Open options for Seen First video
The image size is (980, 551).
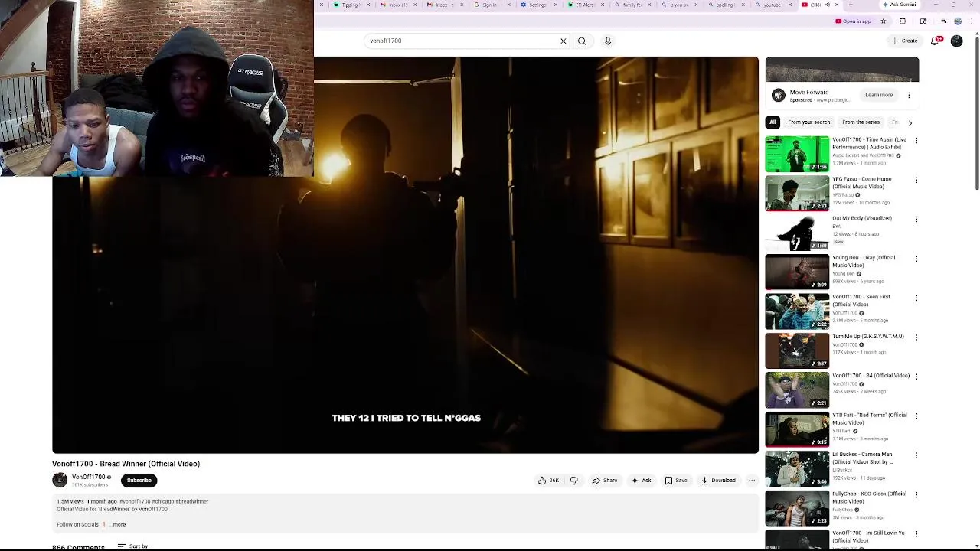click(916, 298)
